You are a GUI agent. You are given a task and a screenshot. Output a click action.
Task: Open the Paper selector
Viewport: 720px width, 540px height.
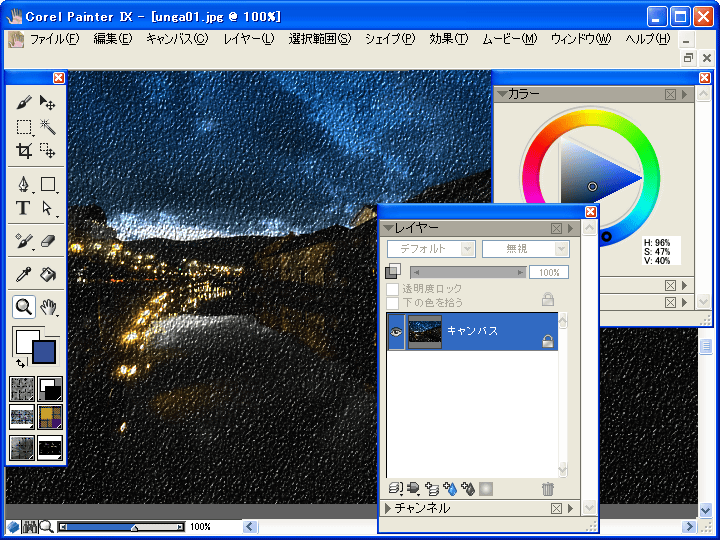(22, 389)
